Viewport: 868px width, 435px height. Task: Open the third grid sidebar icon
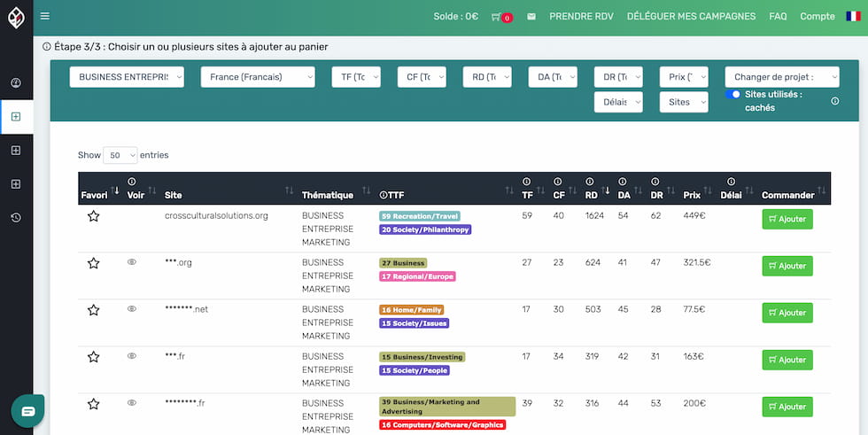click(x=16, y=183)
